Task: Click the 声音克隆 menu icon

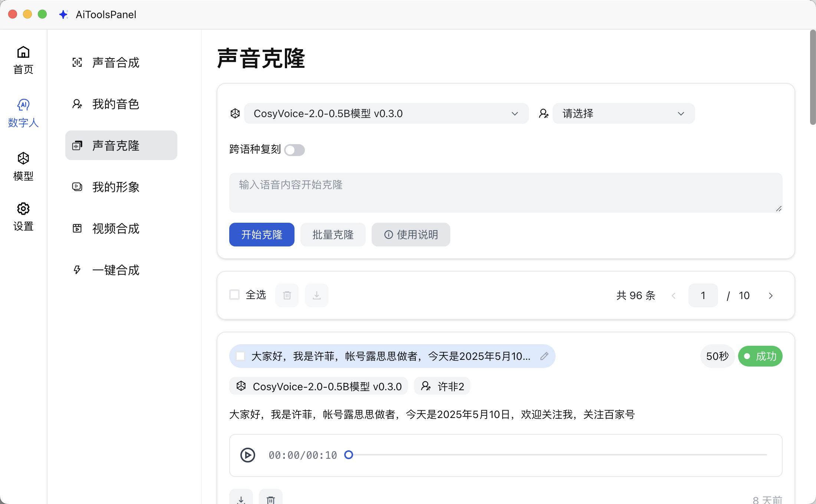Action: click(77, 145)
